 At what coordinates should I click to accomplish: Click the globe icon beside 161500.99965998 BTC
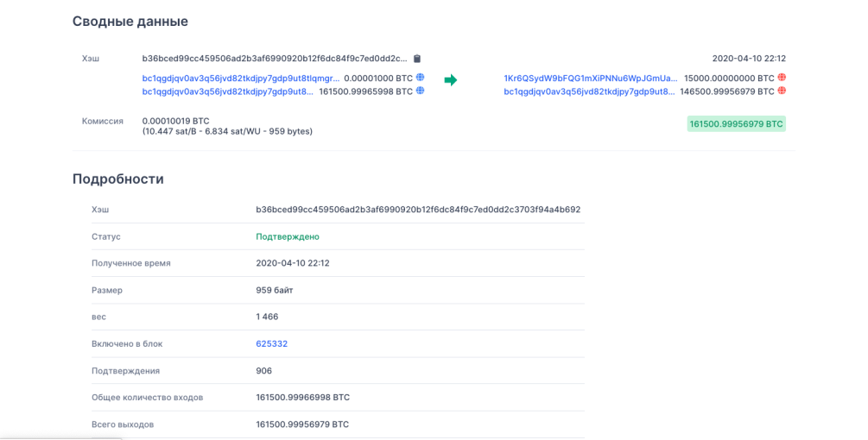click(420, 91)
